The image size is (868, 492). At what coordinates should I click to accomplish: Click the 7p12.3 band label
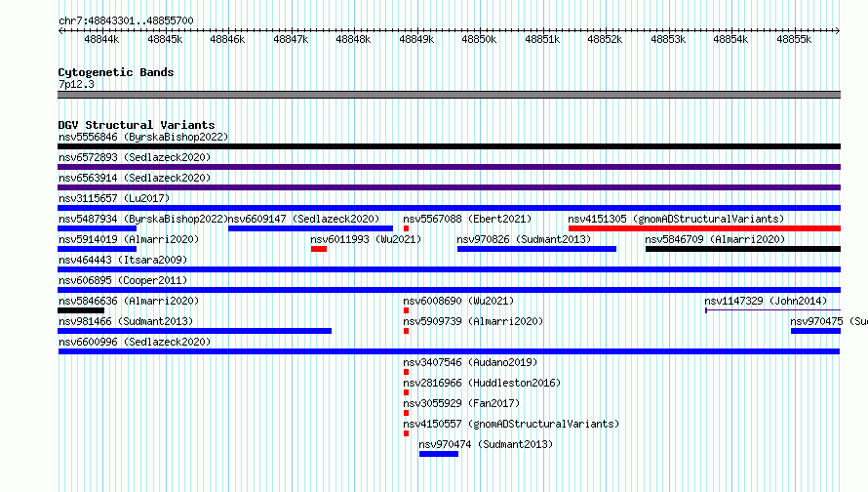click(76, 84)
